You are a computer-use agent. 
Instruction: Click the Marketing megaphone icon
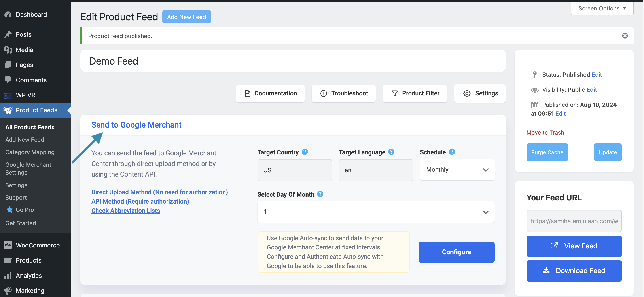tap(8, 291)
